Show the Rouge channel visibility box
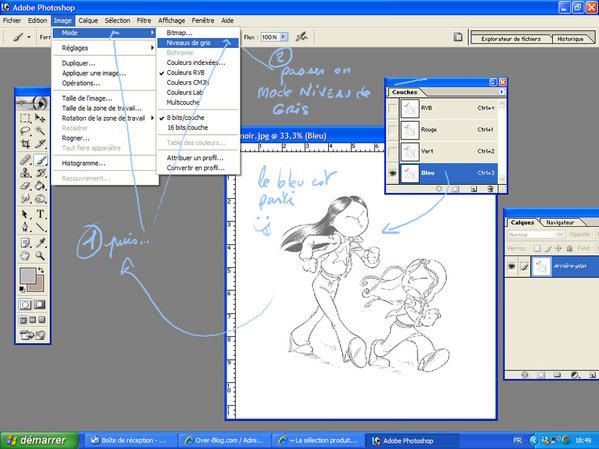Image resolution: width=599 pixels, height=449 pixels. pos(393,130)
